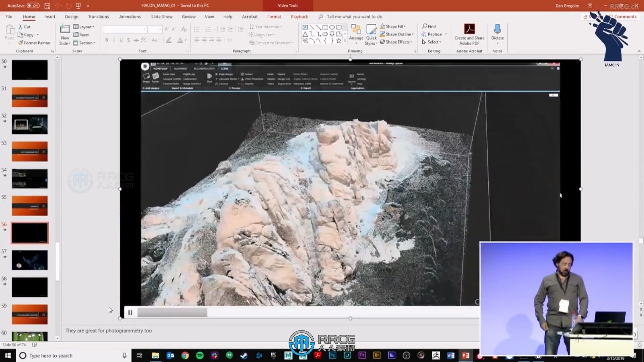This screenshot has width=644, height=362.
Task: Open the Shape Effects dropdown
Action: click(396, 42)
